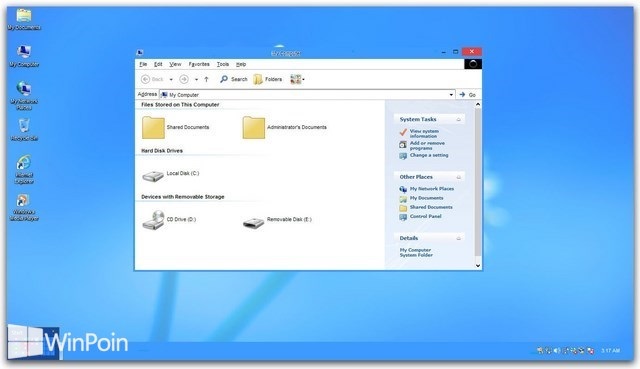Open Forward history dropdown arrow

click(196, 80)
